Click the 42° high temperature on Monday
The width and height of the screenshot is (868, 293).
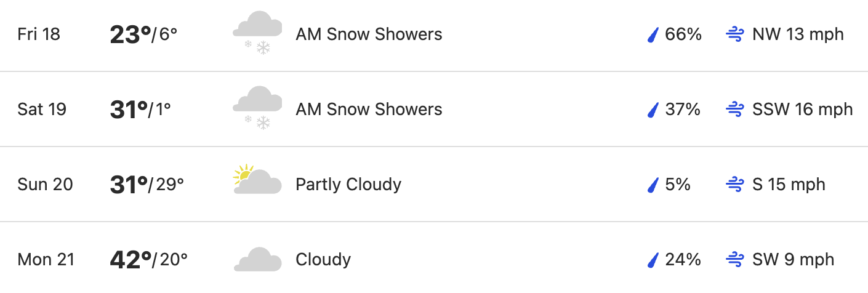click(131, 260)
